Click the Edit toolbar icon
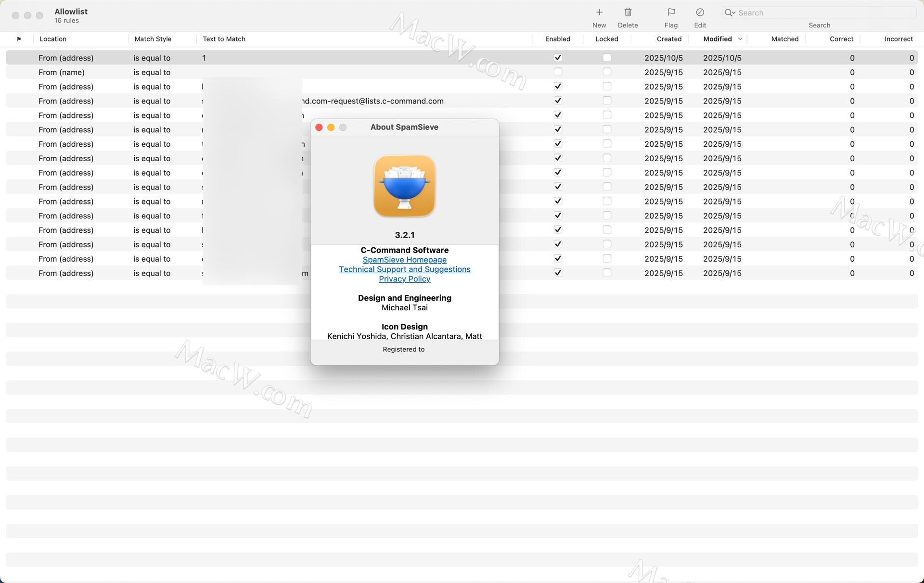The width and height of the screenshot is (924, 583). point(700,13)
